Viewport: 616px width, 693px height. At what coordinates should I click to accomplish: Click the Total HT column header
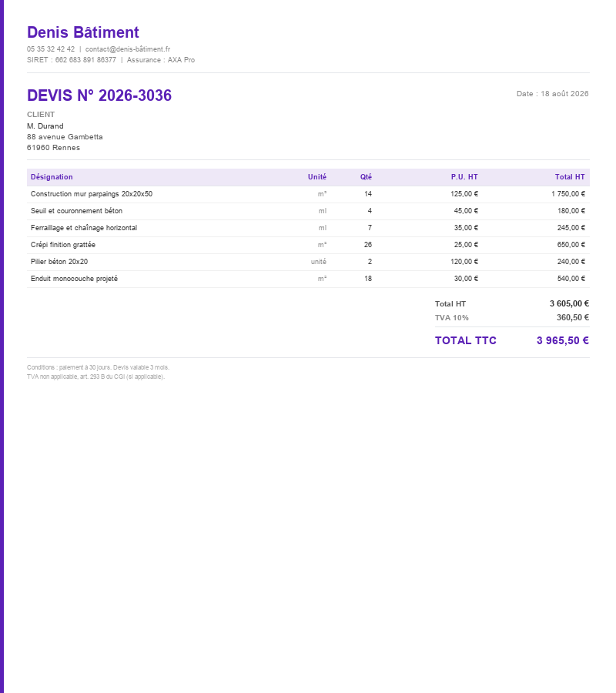pyautogui.click(x=570, y=177)
